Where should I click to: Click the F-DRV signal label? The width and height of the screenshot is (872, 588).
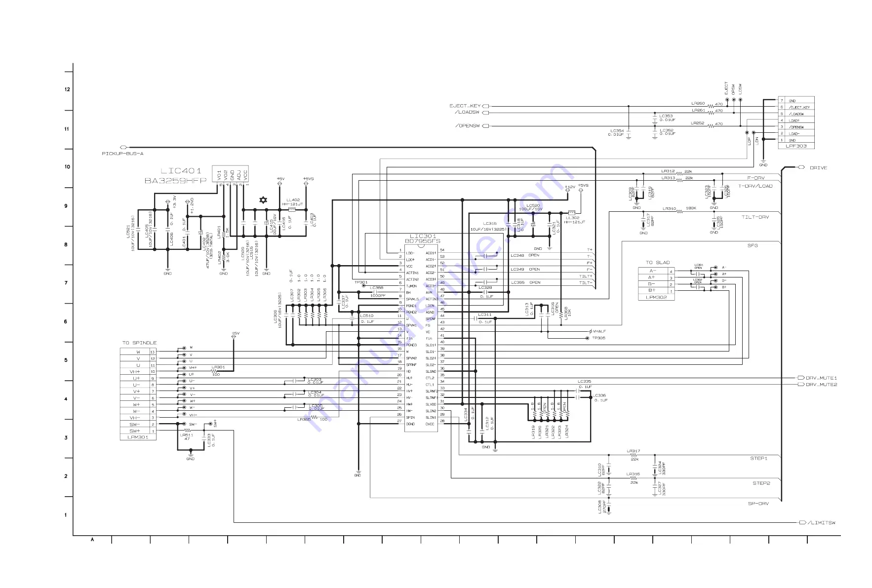click(x=755, y=178)
